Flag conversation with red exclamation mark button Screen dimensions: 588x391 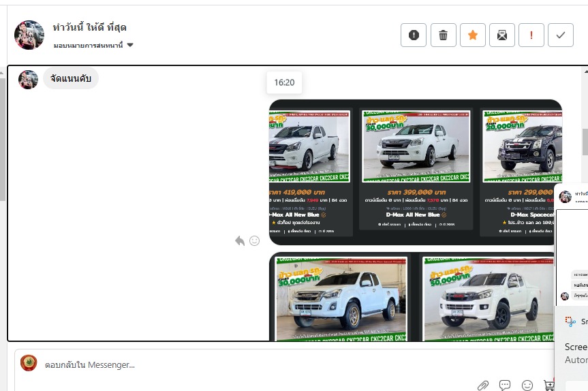[x=531, y=35]
